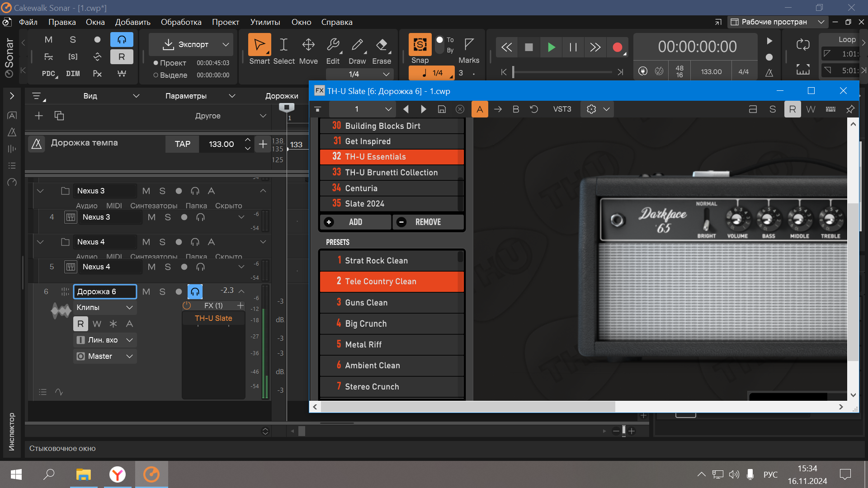Toggle the metronome icon in transport
The width and height of the screenshot is (868, 488).
click(x=769, y=73)
